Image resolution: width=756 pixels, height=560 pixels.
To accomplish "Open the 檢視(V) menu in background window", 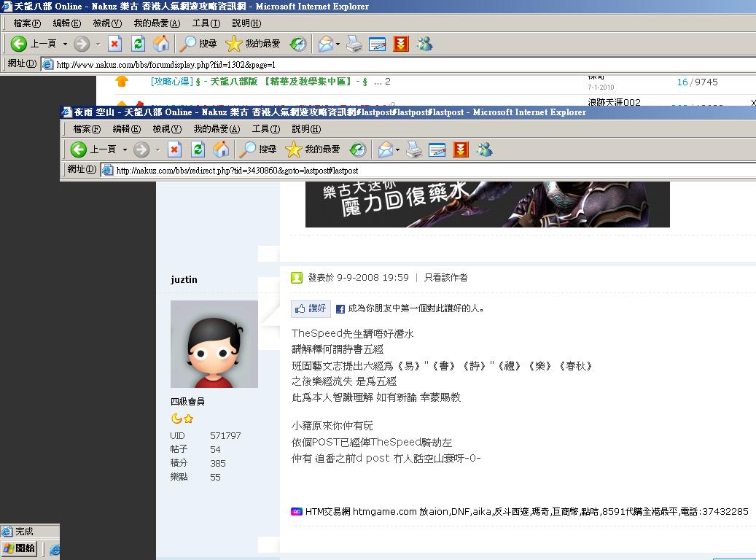I will coord(106,23).
